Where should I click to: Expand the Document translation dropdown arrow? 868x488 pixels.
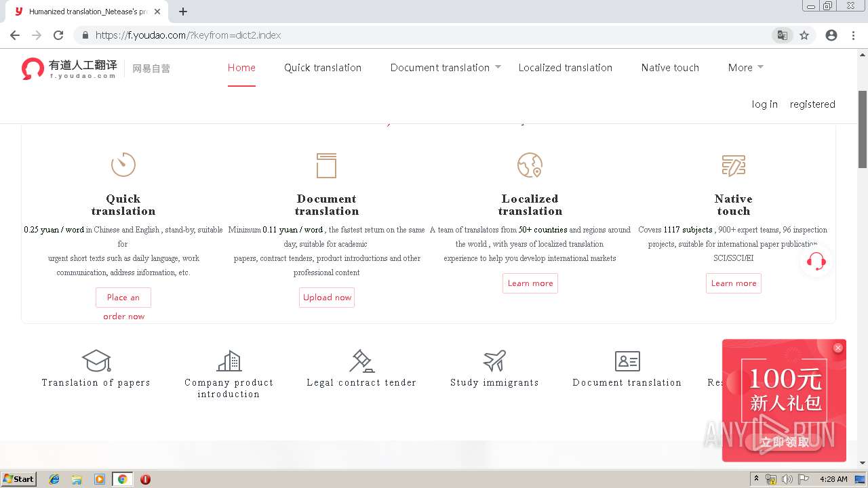click(x=498, y=66)
